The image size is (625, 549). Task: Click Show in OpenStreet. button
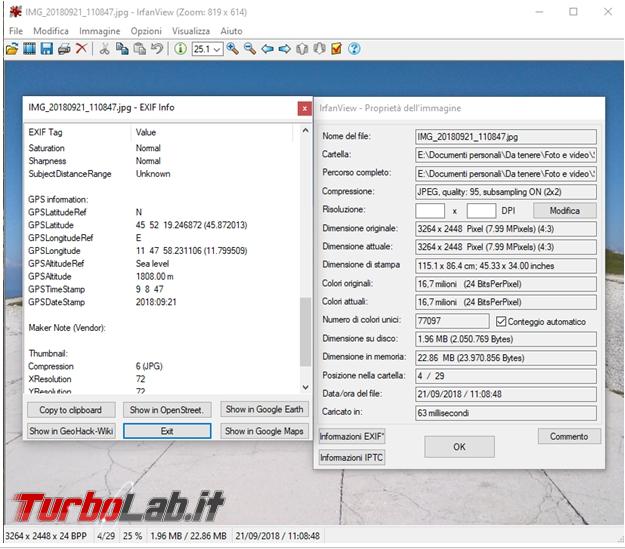click(167, 410)
